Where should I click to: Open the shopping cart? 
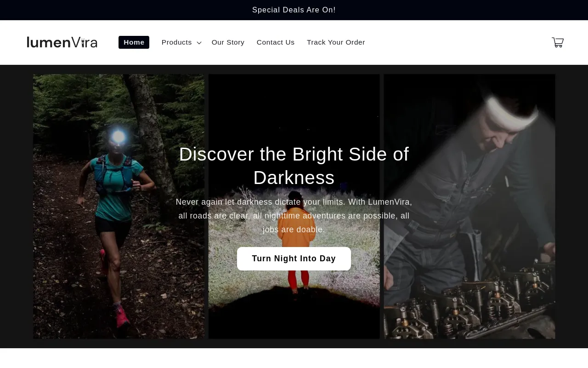point(557,42)
